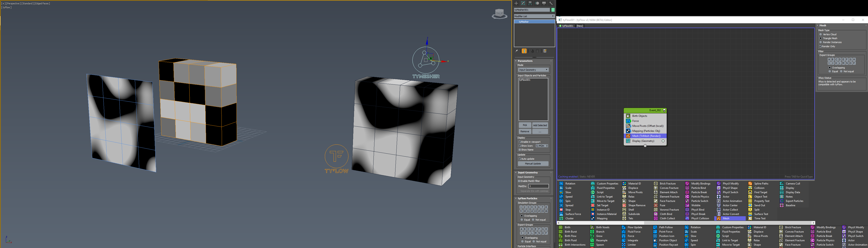The height and width of the screenshot is (248, 868).
Task: Click the object color swatch beside tyMesher001
Action: click(553, 10)
